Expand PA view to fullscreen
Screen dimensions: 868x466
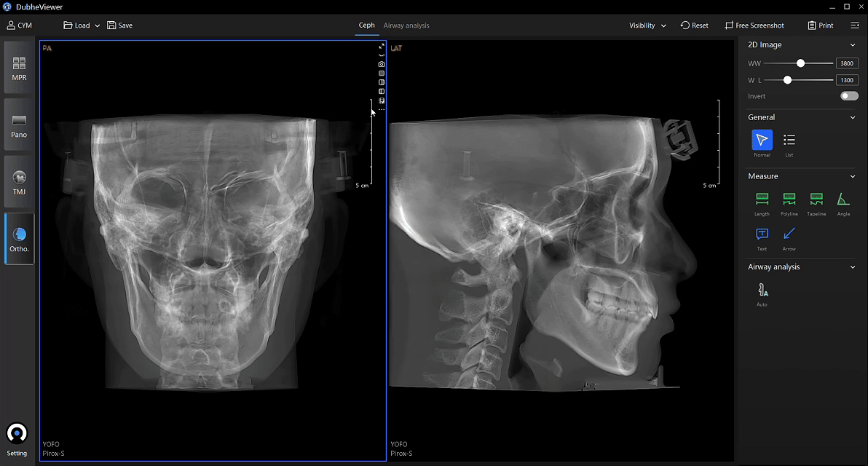pyautogui.click(x=382, y=47)
